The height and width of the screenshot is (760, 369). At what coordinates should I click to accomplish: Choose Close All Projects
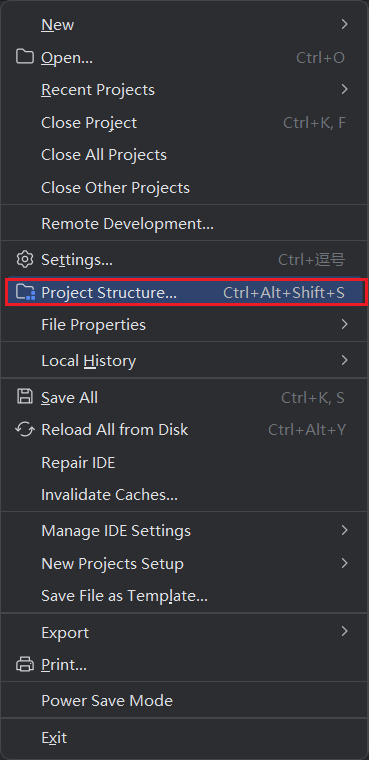click(184, 155)
